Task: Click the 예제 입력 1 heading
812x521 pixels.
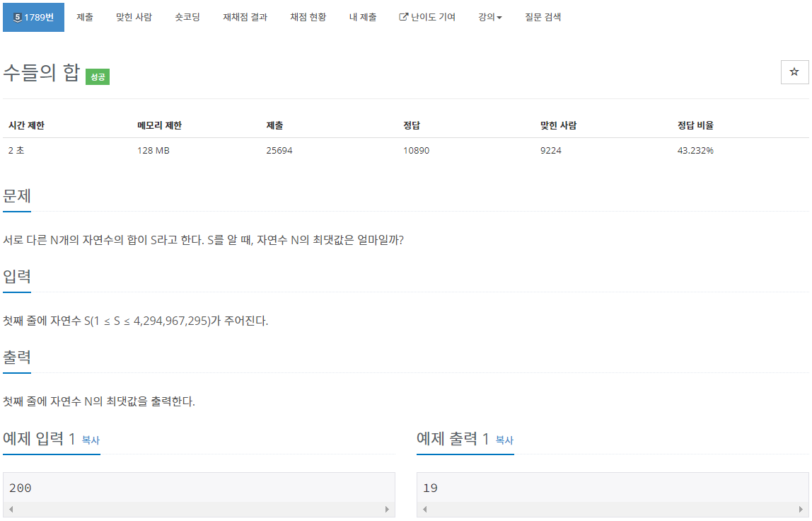Action: 40,439
